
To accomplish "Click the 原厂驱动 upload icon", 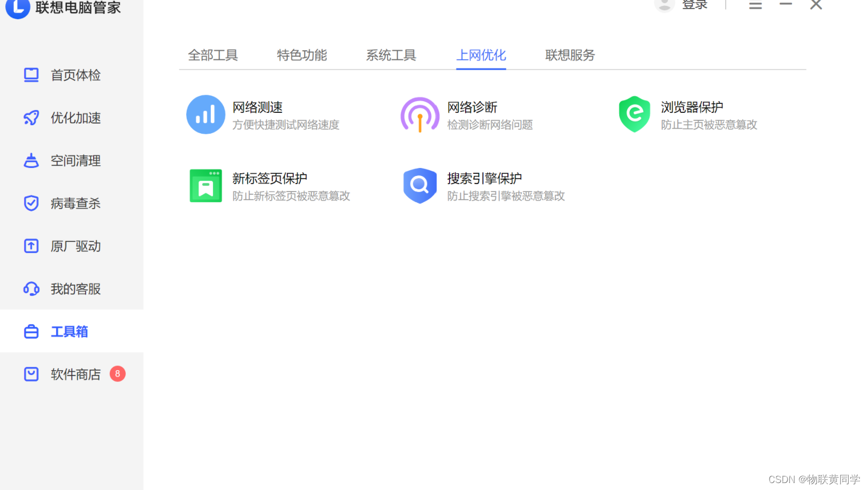I will click(32, 246).
